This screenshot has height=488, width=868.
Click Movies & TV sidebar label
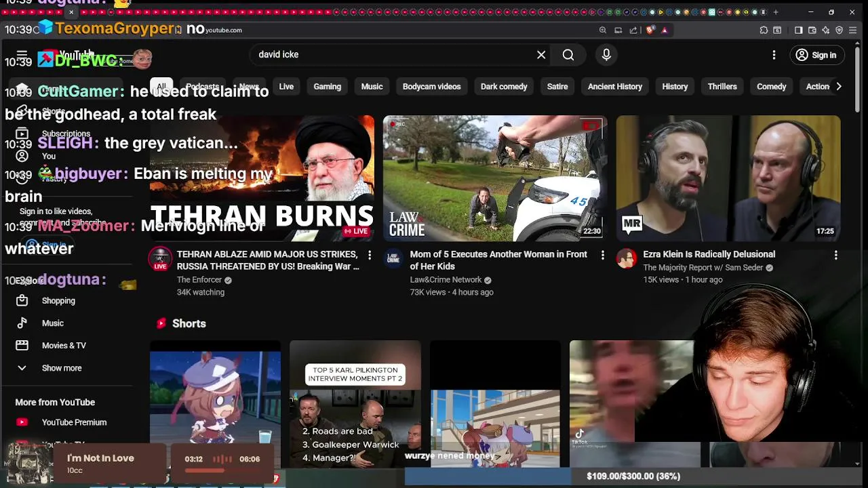coord(64,346)
